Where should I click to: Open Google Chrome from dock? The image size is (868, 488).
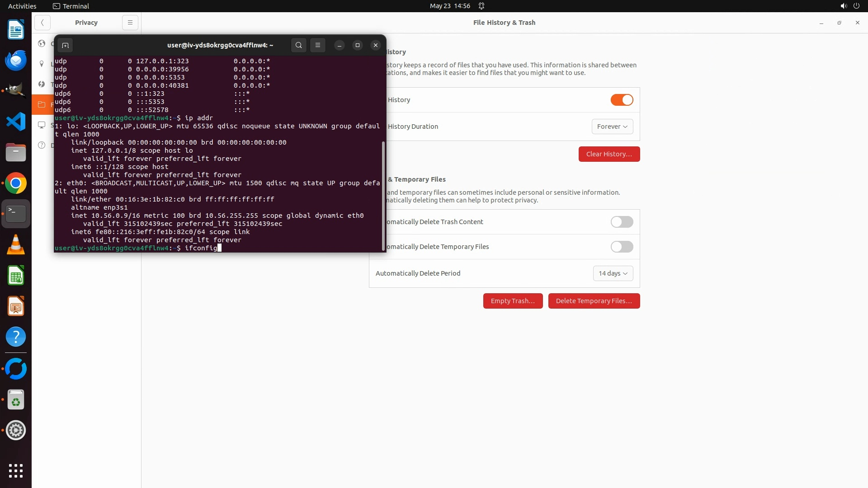tap(16, 183)
